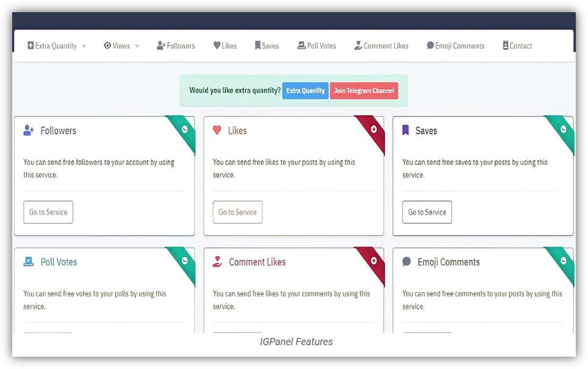Click the speech bubble icon in the navbar Emoji Comments item
The height and width of the screenshot is (369, 588).
pos(430,45)
